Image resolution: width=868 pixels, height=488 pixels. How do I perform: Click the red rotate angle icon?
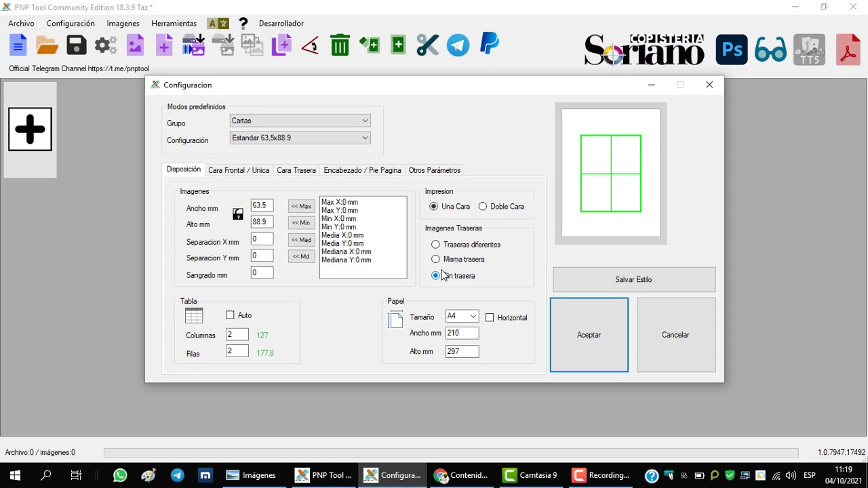click(x=311, y=45)
